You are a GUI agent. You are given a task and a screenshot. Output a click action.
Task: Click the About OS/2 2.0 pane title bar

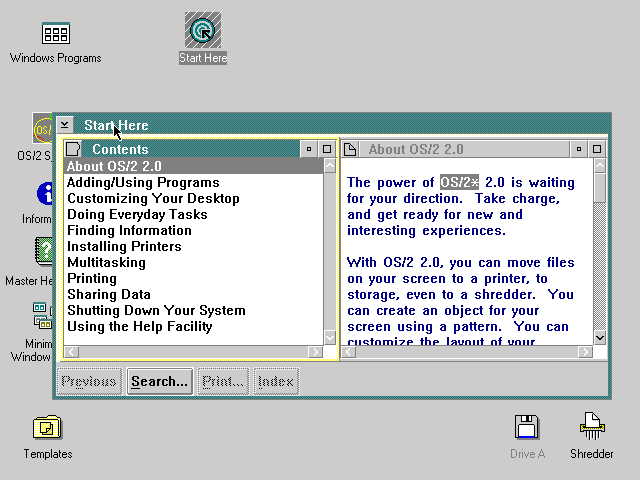pos(464,149)
